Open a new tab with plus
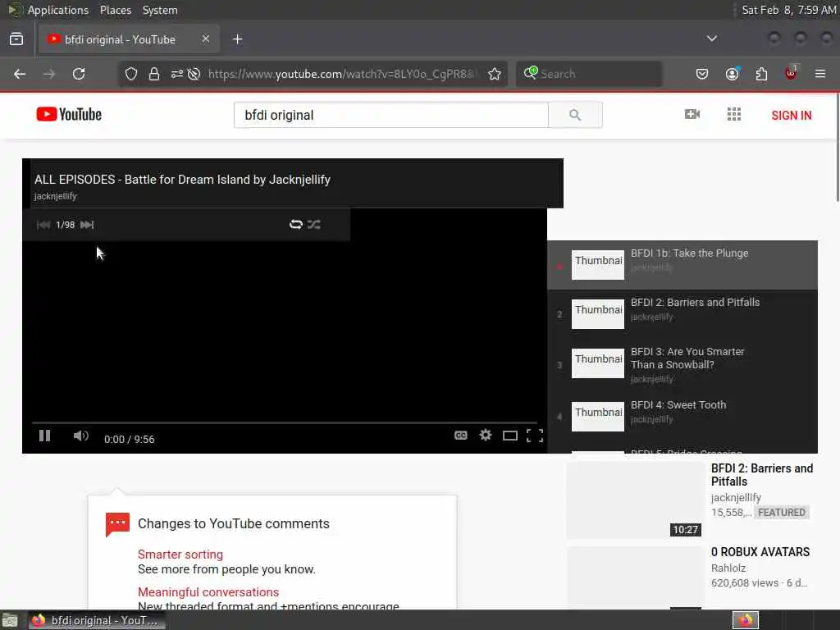840x630 pixels. click(238, 39)
